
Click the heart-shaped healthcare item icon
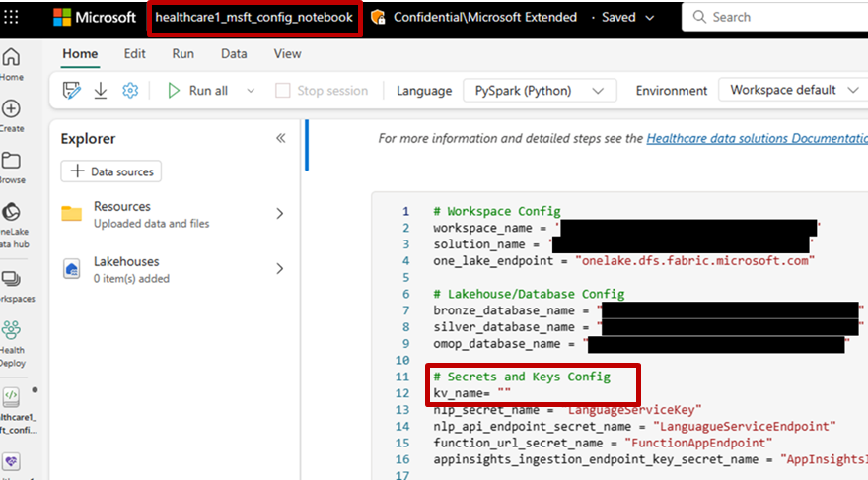coord(11,461)
